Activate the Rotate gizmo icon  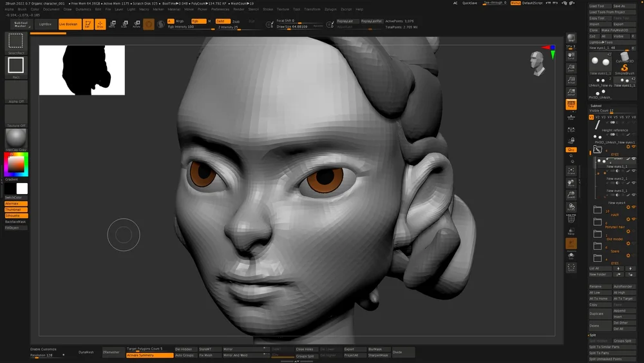[137, 25]
